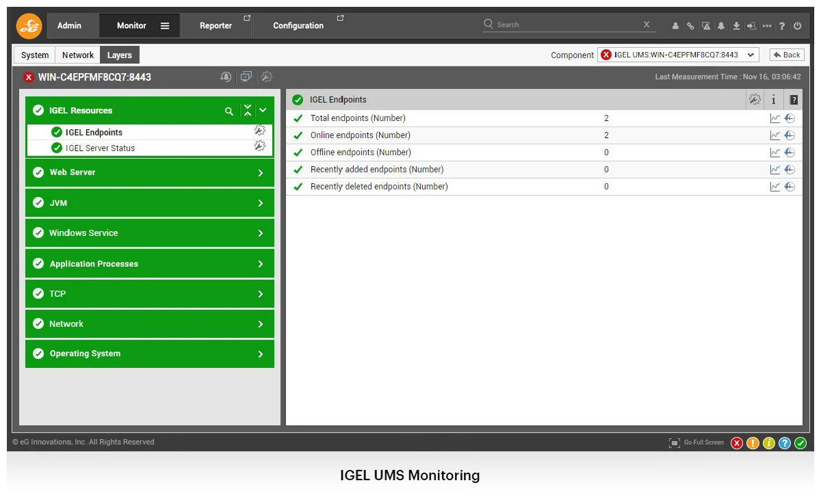
Task: Open history clock icon for Offline endpoints
Action: click(790, 152)
